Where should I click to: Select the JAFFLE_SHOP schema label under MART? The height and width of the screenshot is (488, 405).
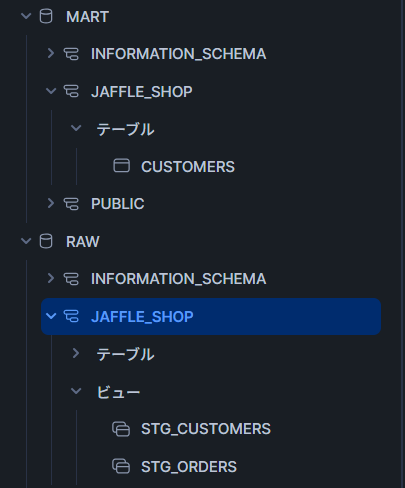coord(142,92)
